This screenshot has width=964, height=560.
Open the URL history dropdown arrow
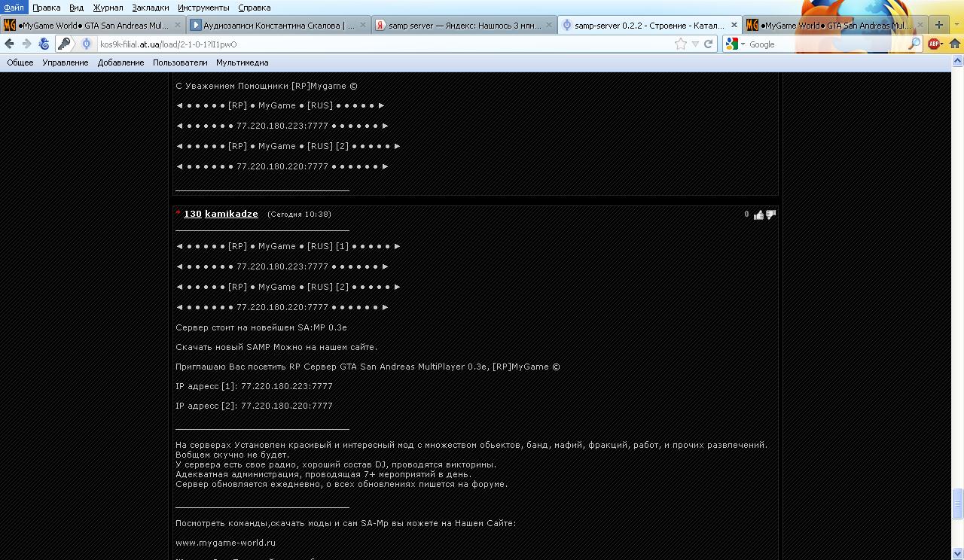pyautogui.click(x=695, y=44)
